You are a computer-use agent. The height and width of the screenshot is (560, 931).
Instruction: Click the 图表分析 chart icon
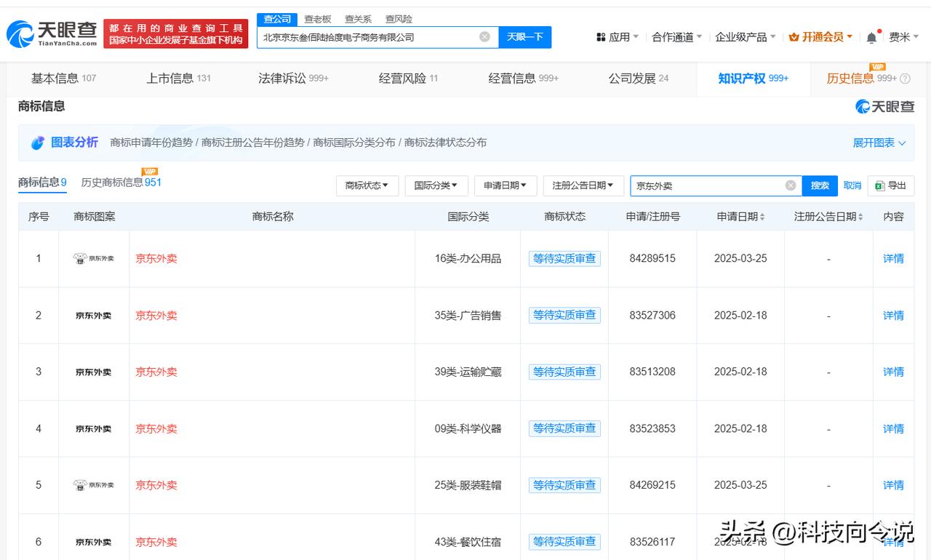[x=38, y=143]
